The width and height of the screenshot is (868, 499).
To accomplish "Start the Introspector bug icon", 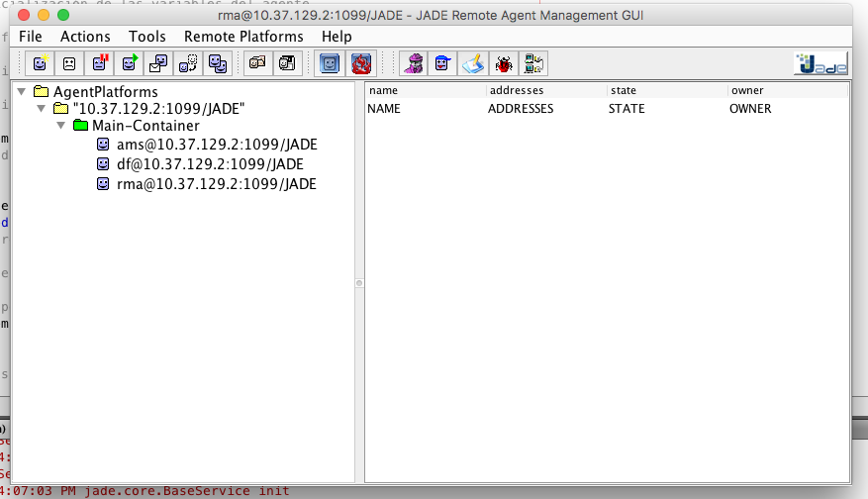I will pyautogui.click(x=503, y=63).
